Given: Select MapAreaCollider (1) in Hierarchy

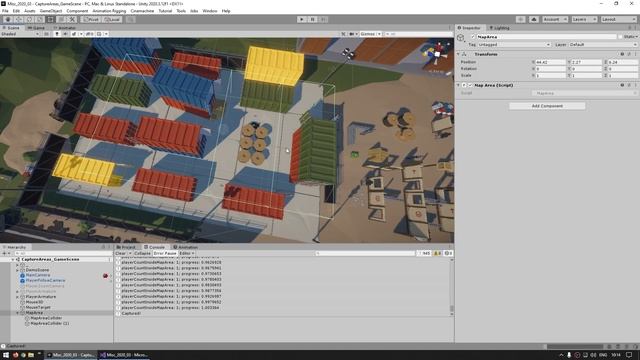Looking at the screenshot, I should 50,323.
